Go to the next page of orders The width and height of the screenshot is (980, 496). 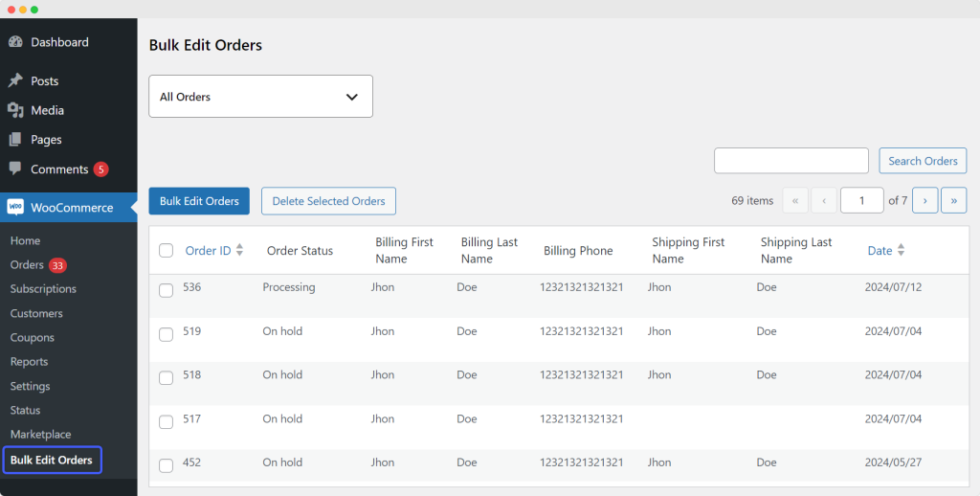coord(924,200)
